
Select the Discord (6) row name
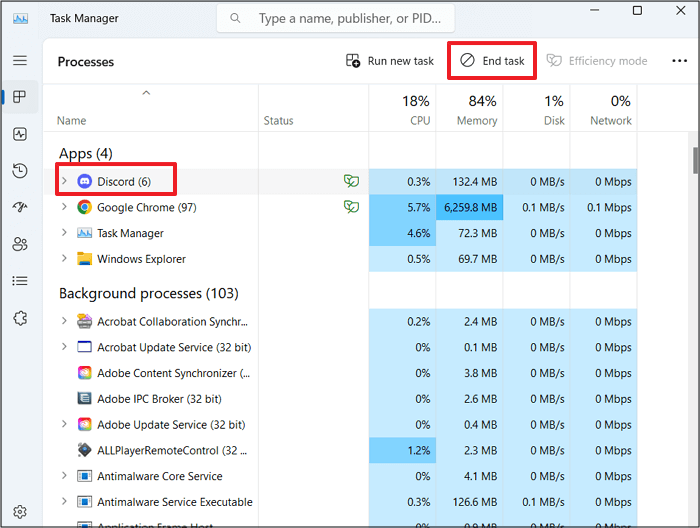pos(124,182)
